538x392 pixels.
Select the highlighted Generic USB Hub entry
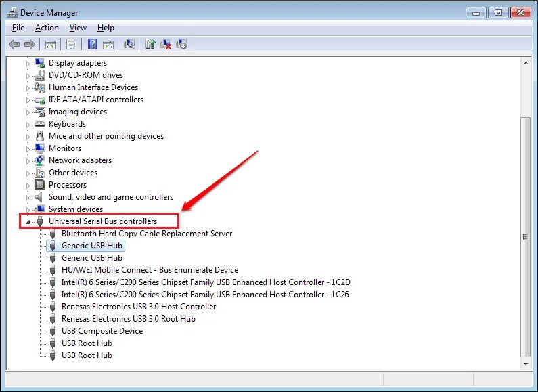[92, 246]
